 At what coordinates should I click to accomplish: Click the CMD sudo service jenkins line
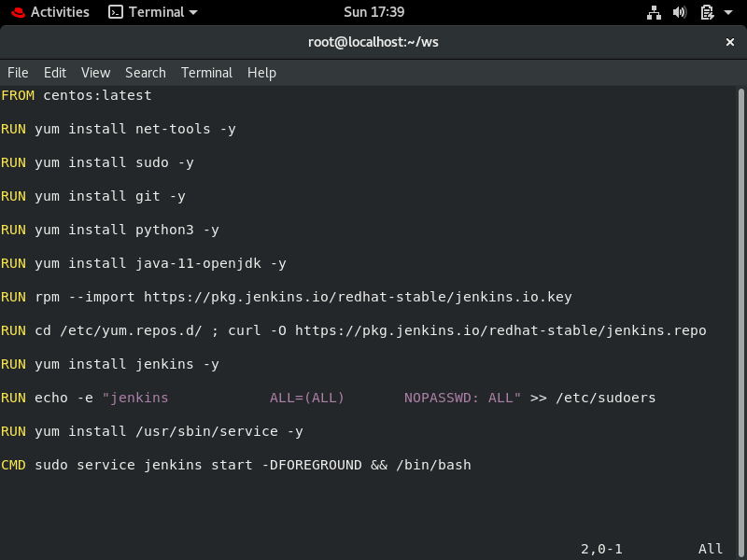(236, 465)
